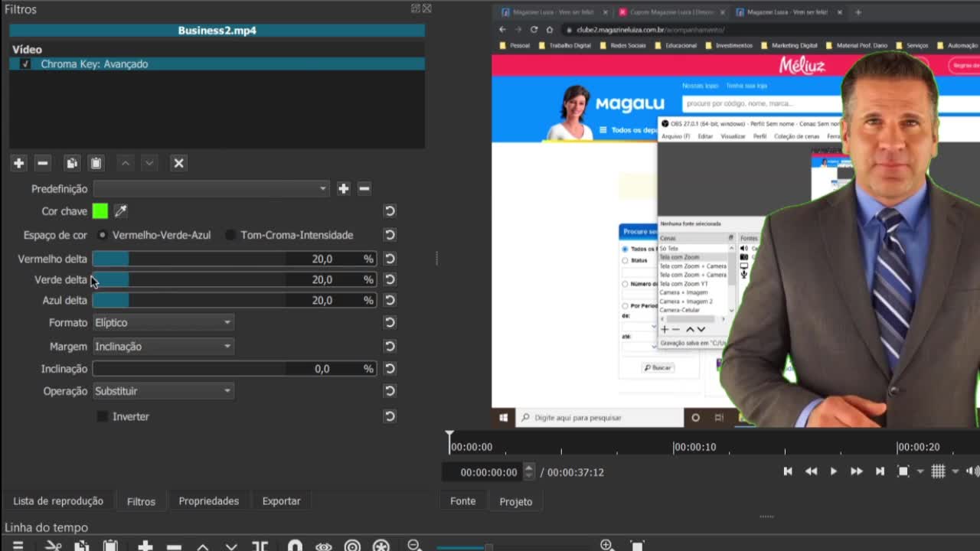Open the Predefinição dropdown
This screenshot has height=551, width=980.
point(211,188)
